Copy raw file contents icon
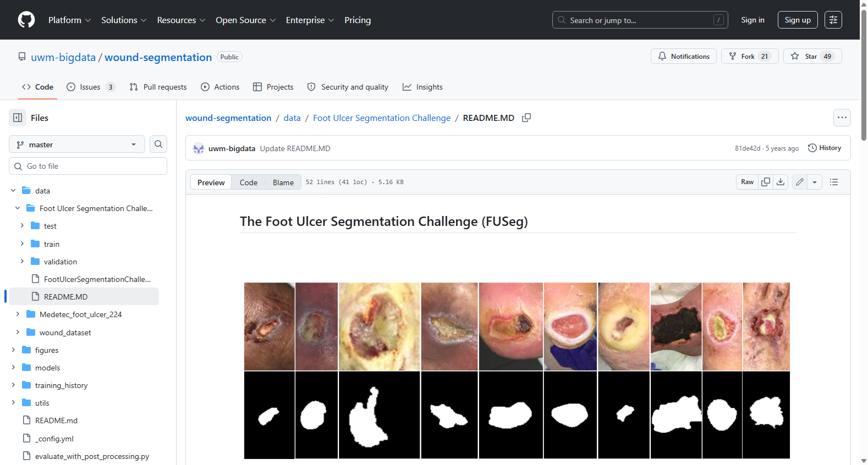Image resolution: width=868 pixels, height=465 pixels. click(x=766, y=182)
